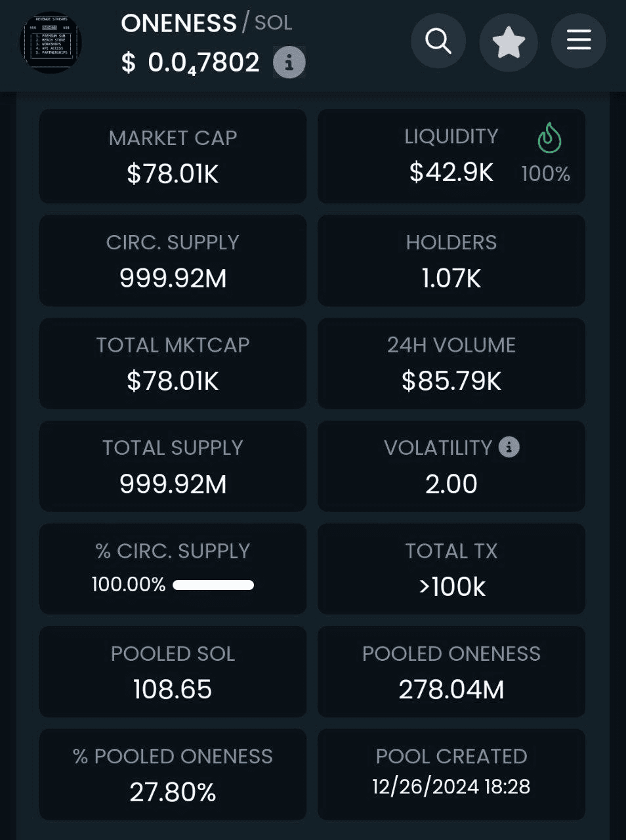Select the Market Cap card

click(173, 156)
